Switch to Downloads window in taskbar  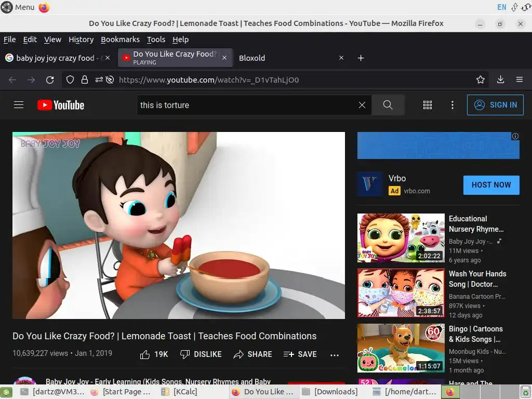330,392
